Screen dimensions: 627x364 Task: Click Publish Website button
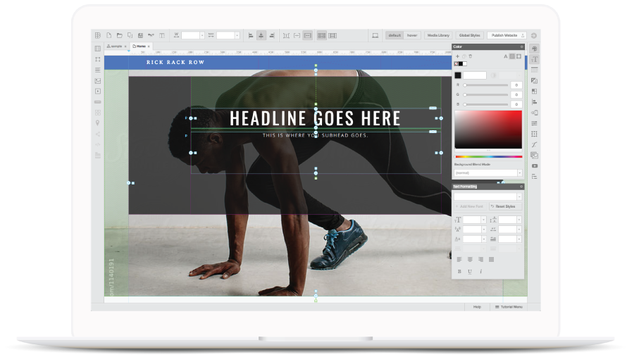[x=507, y=35]
